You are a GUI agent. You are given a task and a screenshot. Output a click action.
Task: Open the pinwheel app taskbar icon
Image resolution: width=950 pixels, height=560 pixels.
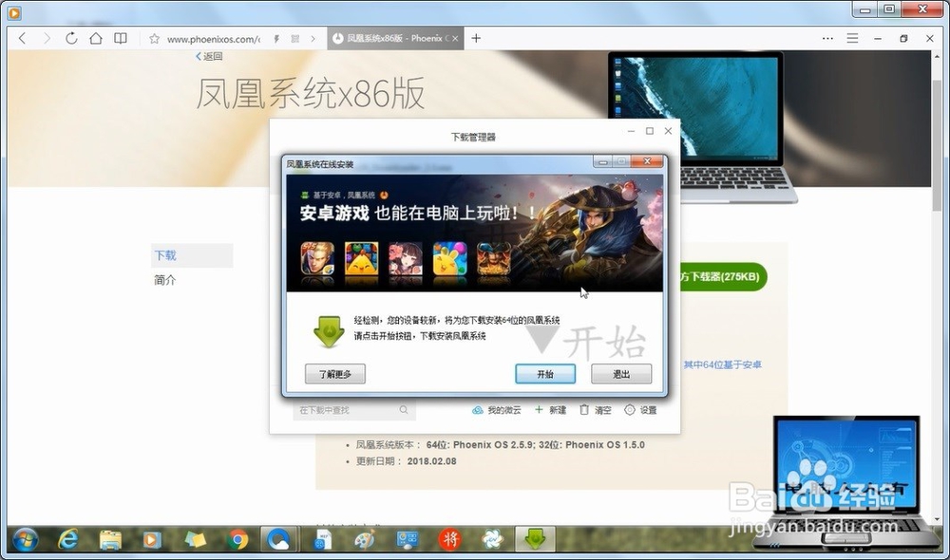coord(492,539)
